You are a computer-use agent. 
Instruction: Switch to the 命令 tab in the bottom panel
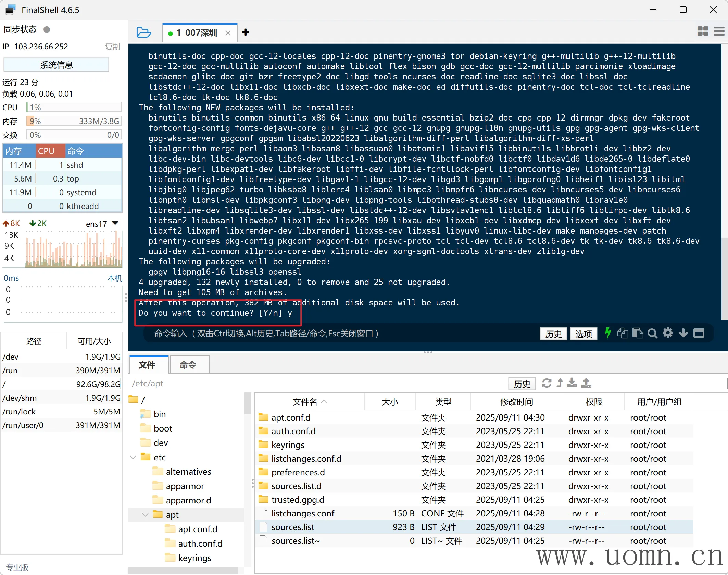pyautogui.click(x=188, y=365)
